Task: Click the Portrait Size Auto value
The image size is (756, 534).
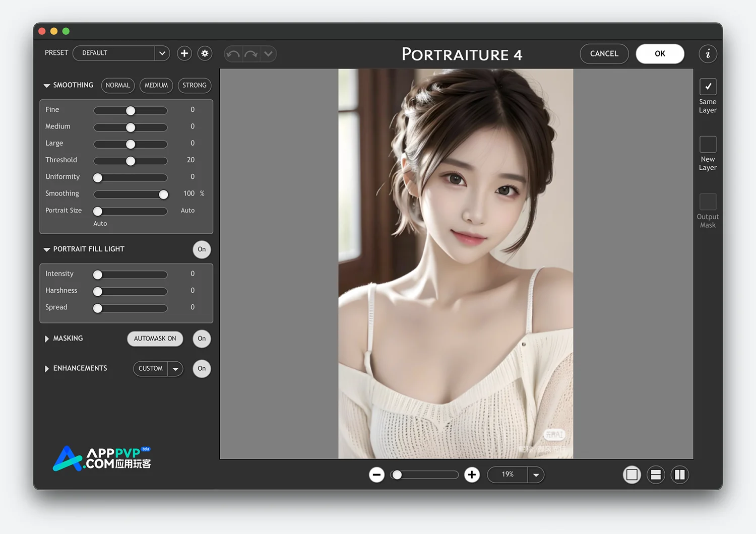Action: [187, 211]
